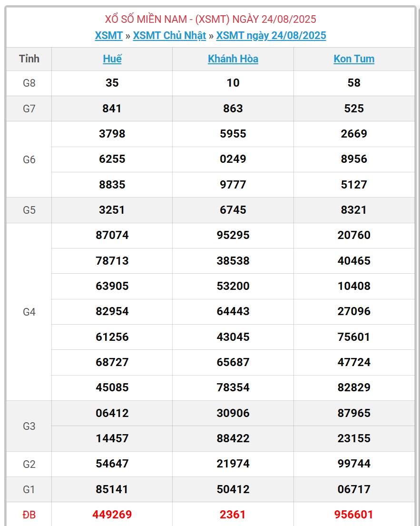The width and height of the screenshot is (420, 526).
Task: Click the page title XỔ SỐ MIỀN NAM
Action: [x=146, y=19]
